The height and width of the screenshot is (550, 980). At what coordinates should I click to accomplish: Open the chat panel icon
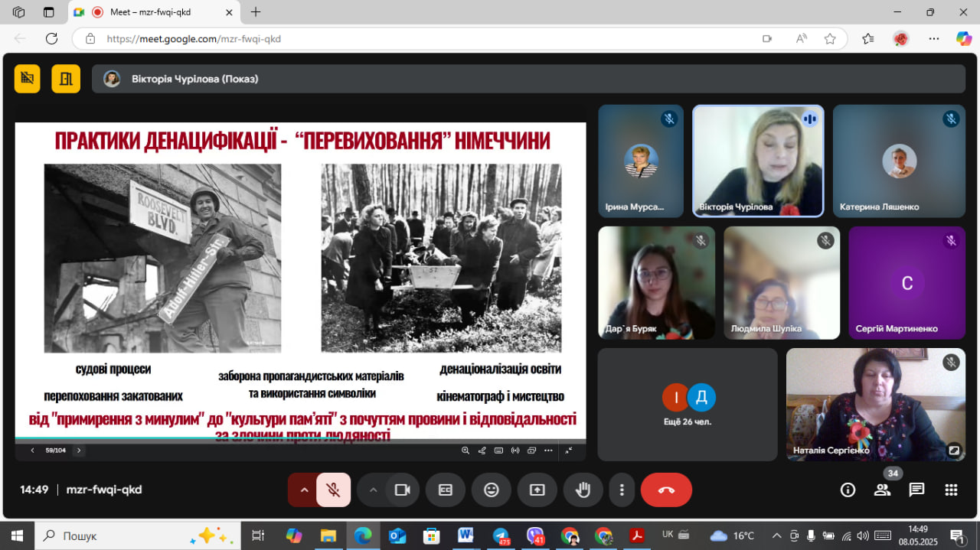tap(917, 490)
